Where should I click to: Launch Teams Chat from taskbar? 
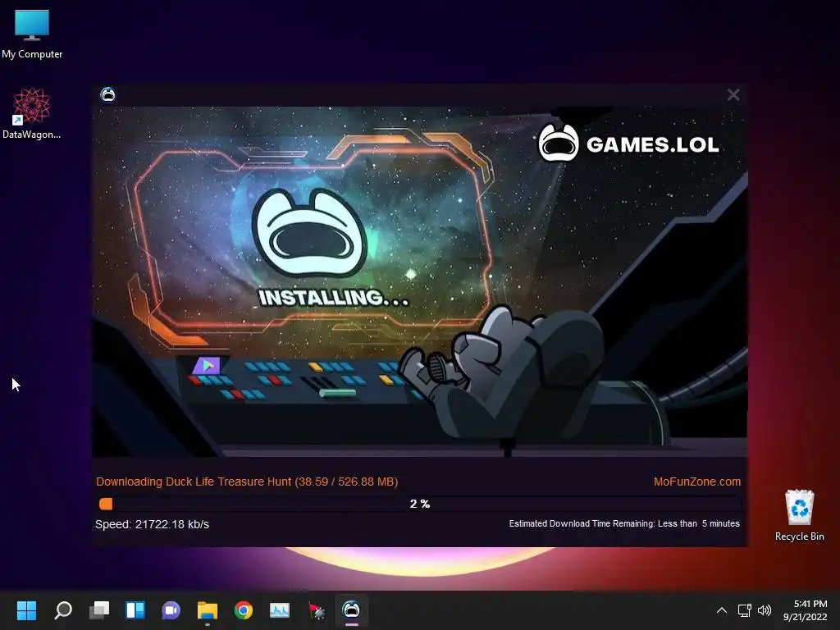171,610
